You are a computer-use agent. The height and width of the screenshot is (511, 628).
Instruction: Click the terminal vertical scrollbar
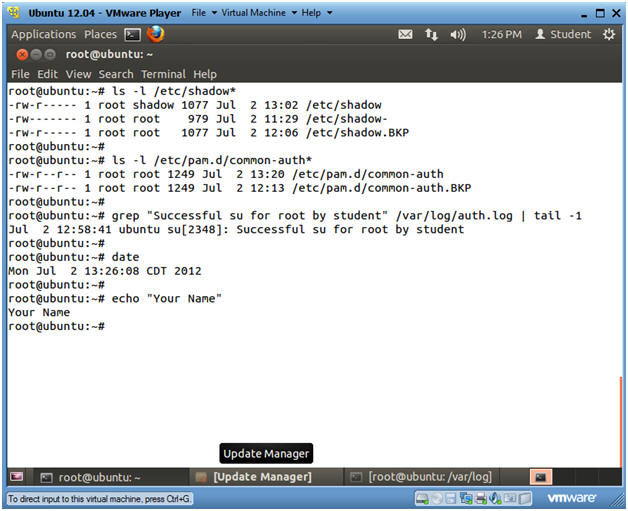coord(620,420)
